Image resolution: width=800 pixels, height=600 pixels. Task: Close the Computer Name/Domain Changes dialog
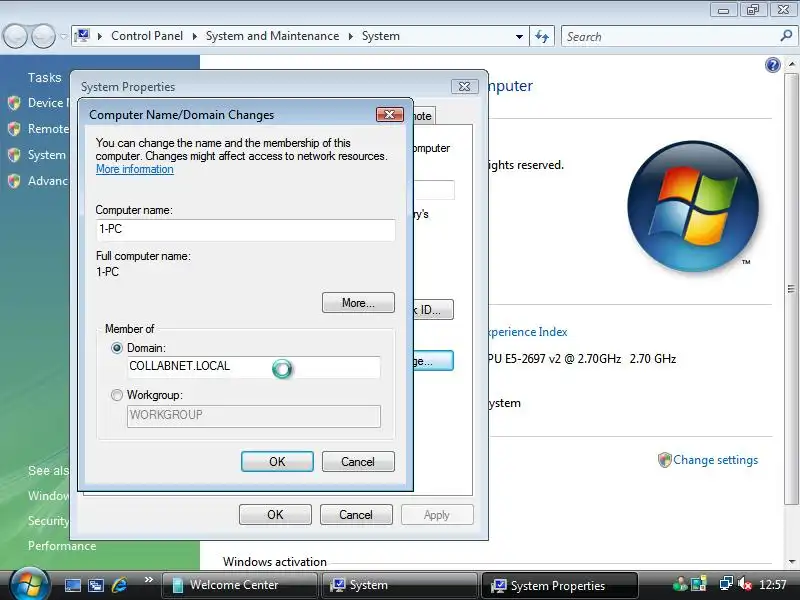pyautogui.click(x=390, y=114)
